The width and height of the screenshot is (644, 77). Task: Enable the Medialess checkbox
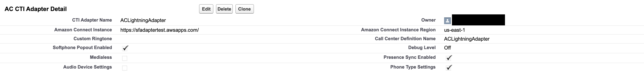(124, 58)
